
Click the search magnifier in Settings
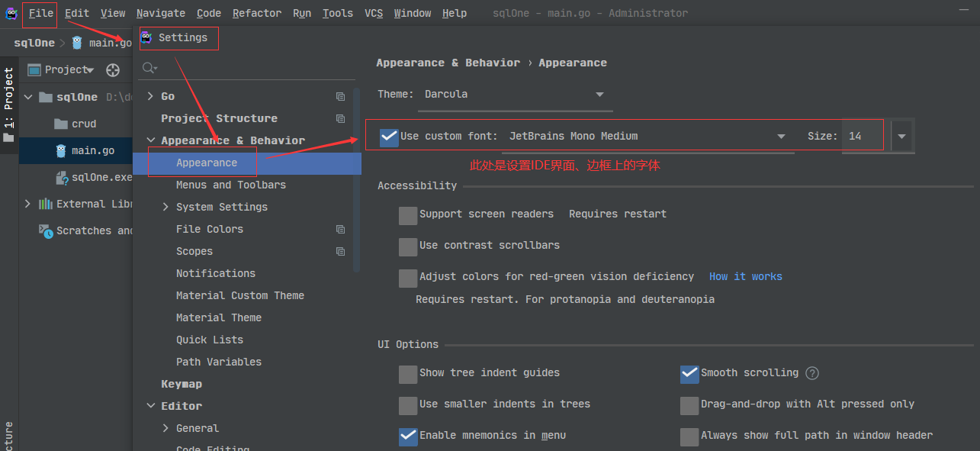[x=149, y=69]
